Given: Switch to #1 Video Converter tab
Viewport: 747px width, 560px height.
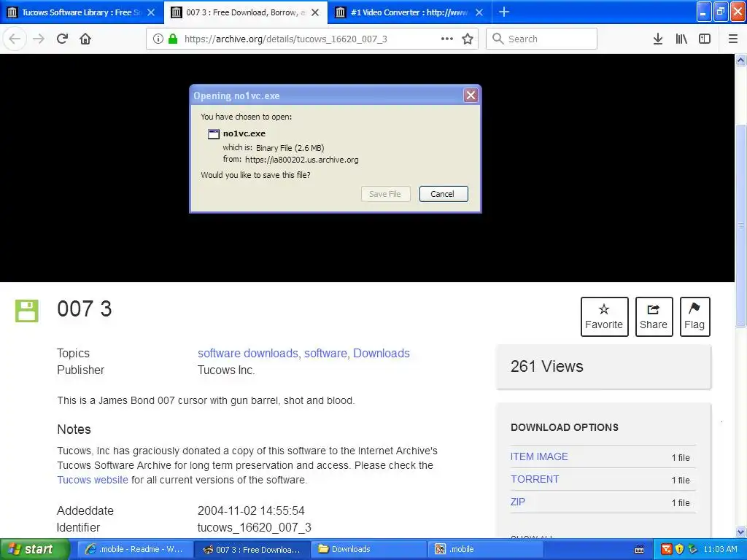Looking at the screenshot, I should pyautogui.click(x=410, y=12).
